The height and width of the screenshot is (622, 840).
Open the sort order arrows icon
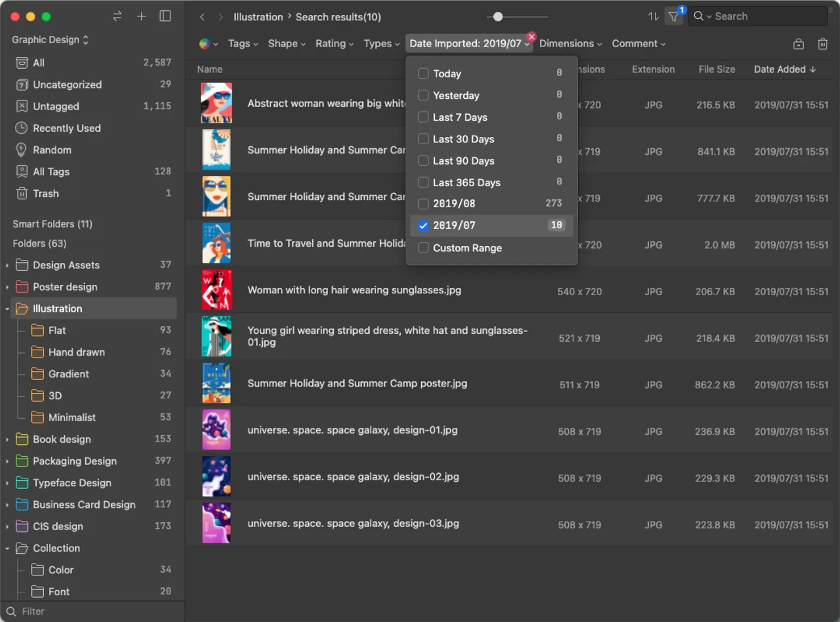click(653, 16)
